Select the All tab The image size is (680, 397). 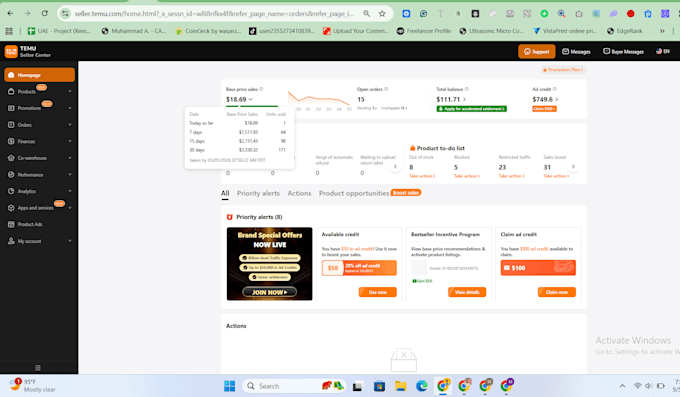coord(225,194)
